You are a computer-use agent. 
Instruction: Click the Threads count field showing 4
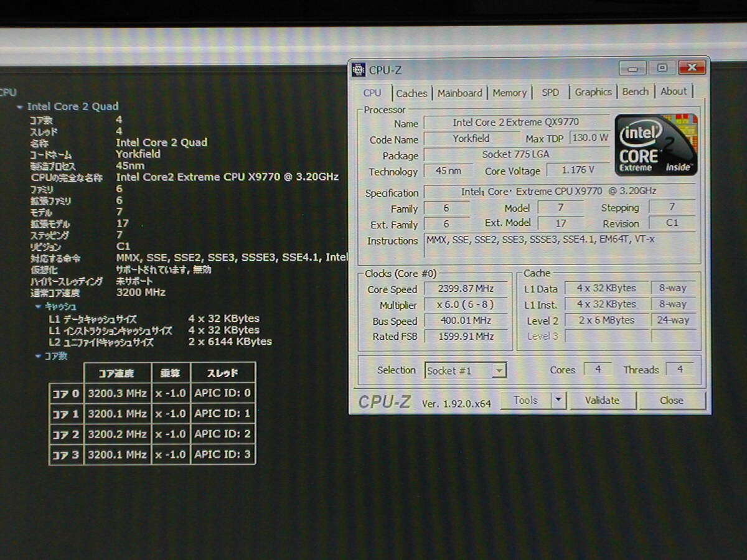(x=679, y=369)
